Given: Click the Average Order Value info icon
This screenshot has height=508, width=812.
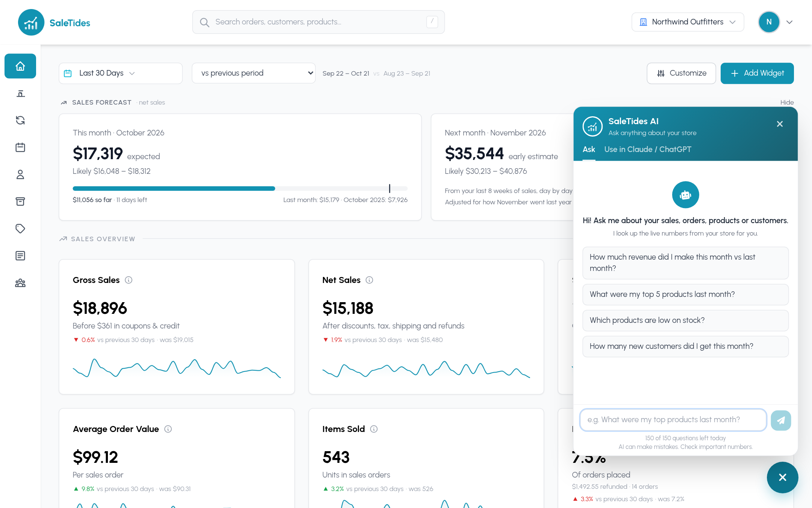Looking at the screenshot, I should [168, 429].
